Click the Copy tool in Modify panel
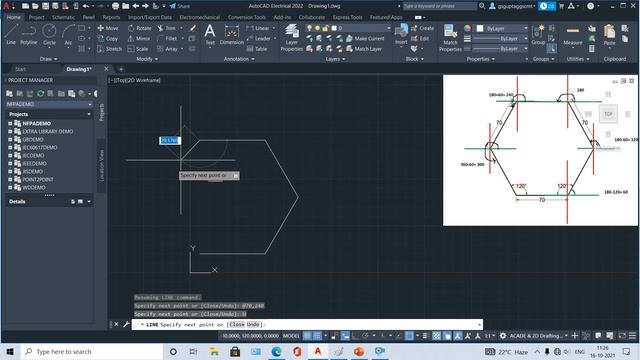The width and height of the screenshot is (640, 360). tap(108, 38)
